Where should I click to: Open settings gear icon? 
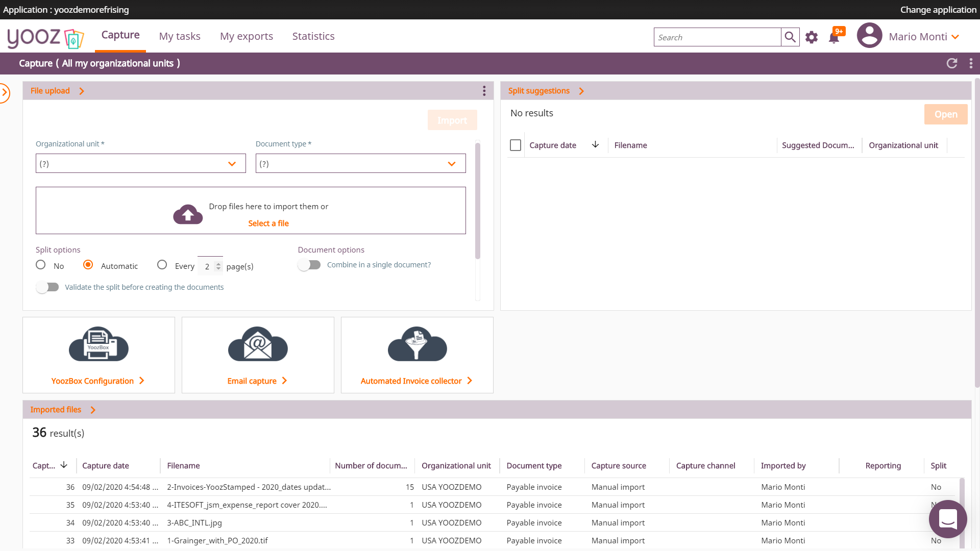click(812, 37)
